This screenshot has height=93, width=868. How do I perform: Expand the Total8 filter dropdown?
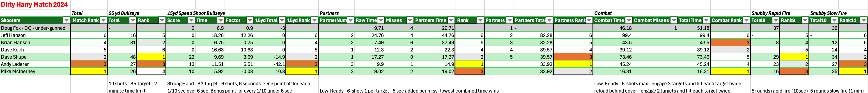coord(776,21)
